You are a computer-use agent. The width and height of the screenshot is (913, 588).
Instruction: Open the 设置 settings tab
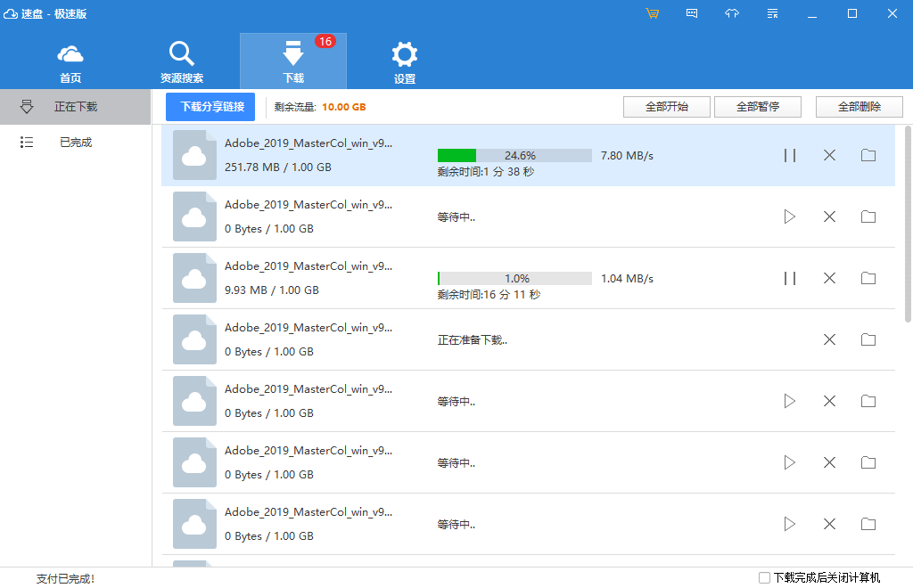coord(405,62)
